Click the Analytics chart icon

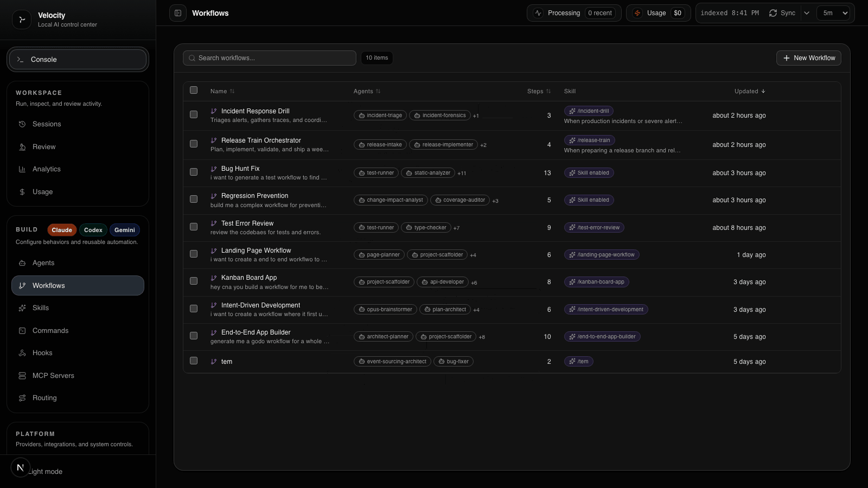pyautogui.click(x=22, y=169)
